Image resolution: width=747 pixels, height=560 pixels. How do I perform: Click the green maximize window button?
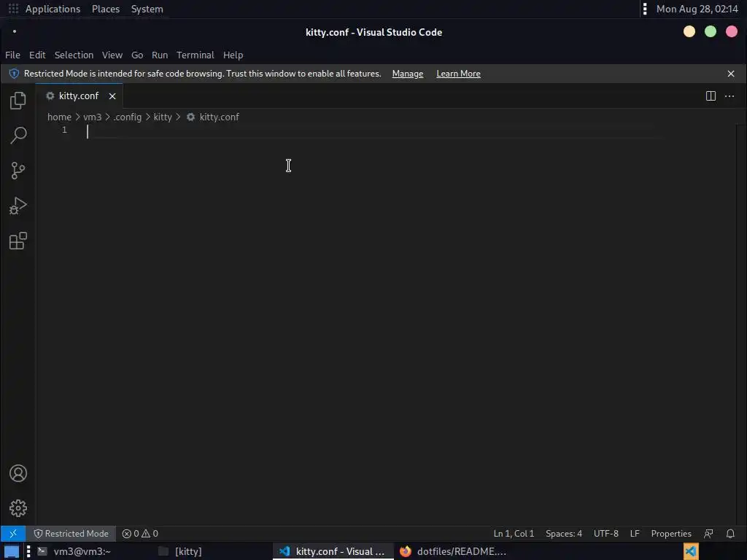click(711, 31)
